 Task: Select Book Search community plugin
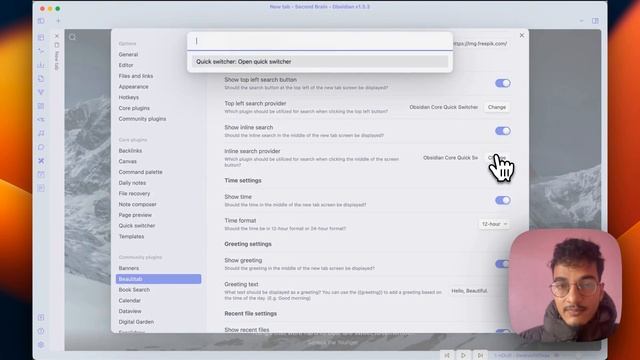pos(134,290)
